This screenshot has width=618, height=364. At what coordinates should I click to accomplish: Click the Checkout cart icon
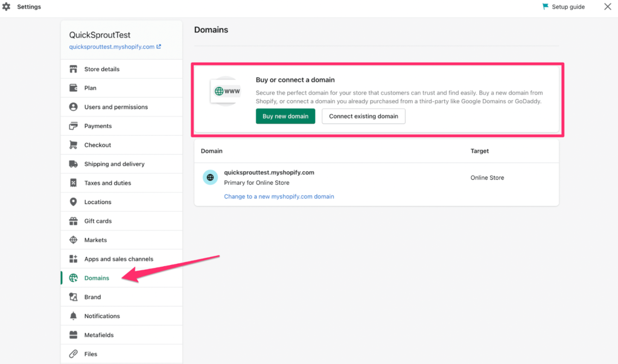pos(73,145)
